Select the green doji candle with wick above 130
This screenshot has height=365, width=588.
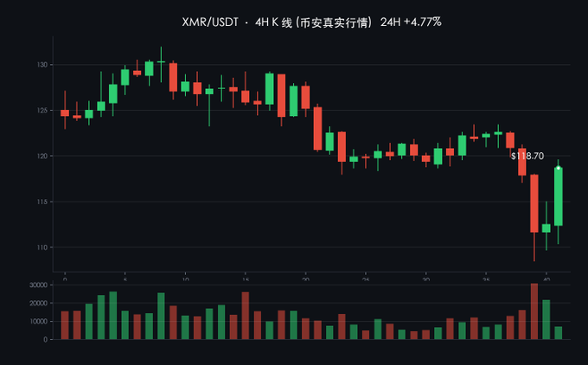coord(161,62)
